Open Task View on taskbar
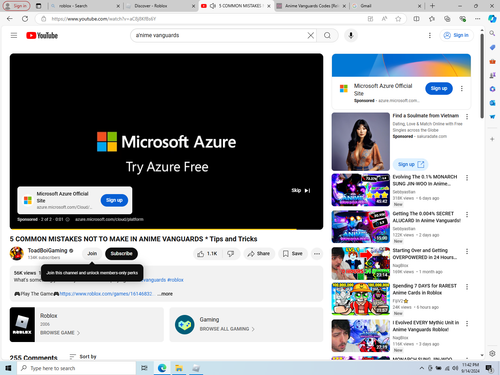Viewport: 500px width, 375px height. point(144,368)
